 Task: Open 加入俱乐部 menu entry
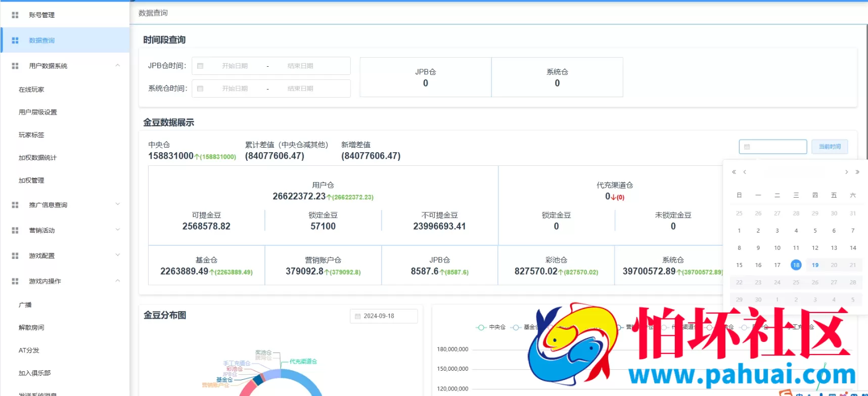pos(35,373)
